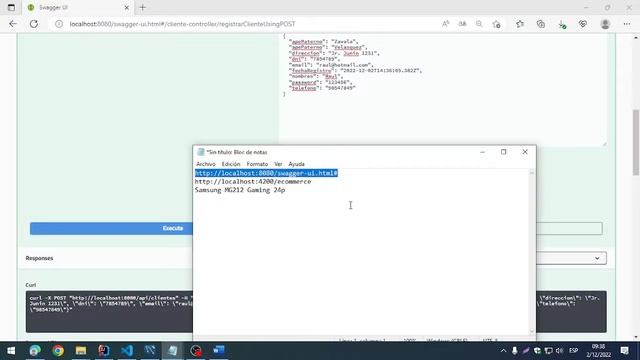Open Notepad Formato menu
Image resolution: width=640 pixels, height=360 pixels.
click(257, 164)
